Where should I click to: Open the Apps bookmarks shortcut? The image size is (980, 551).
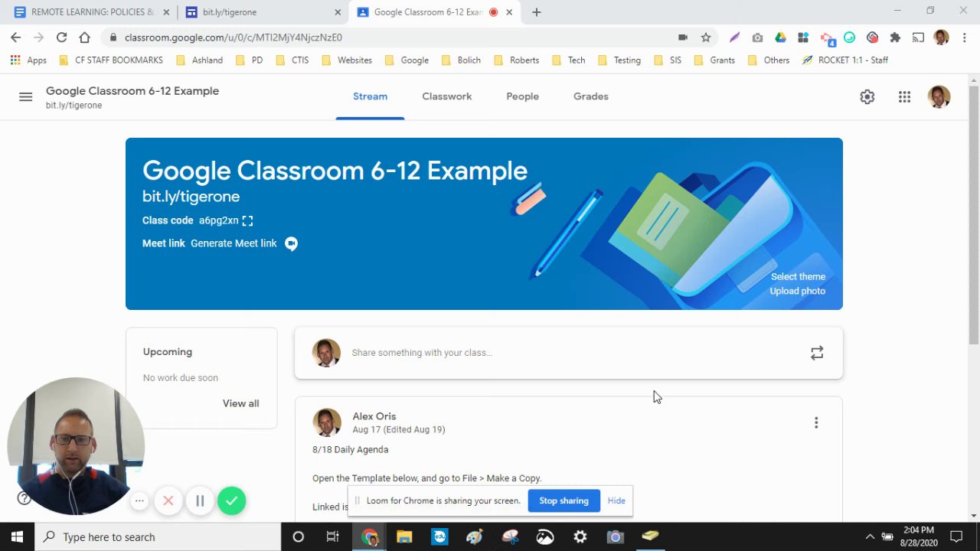coord(28,60)
